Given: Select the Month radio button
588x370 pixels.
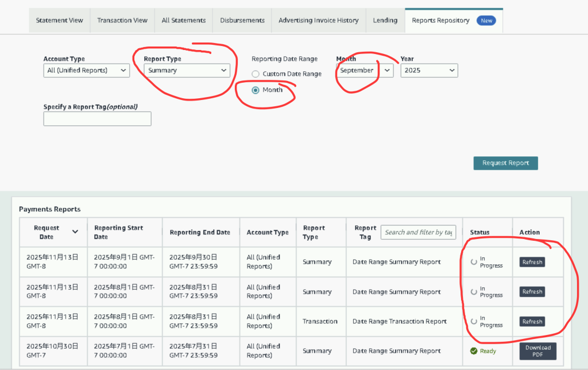Looking at the screenshot, I should [256, 90].
